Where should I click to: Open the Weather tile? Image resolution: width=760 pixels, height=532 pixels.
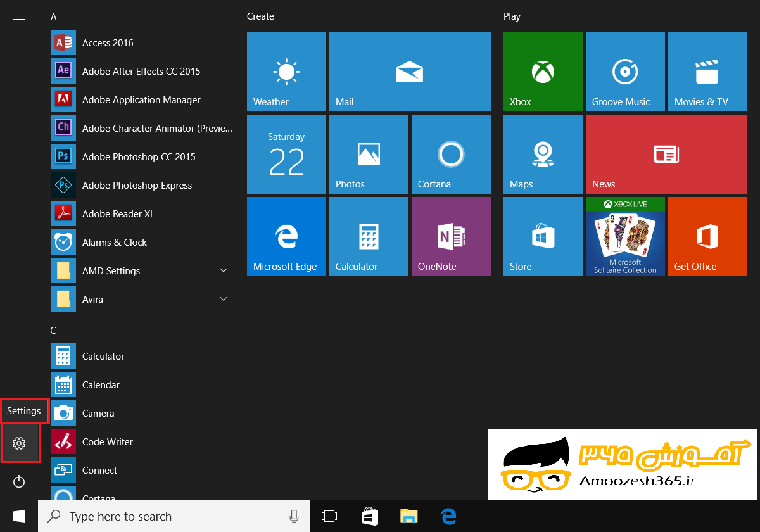coord(286,72)
